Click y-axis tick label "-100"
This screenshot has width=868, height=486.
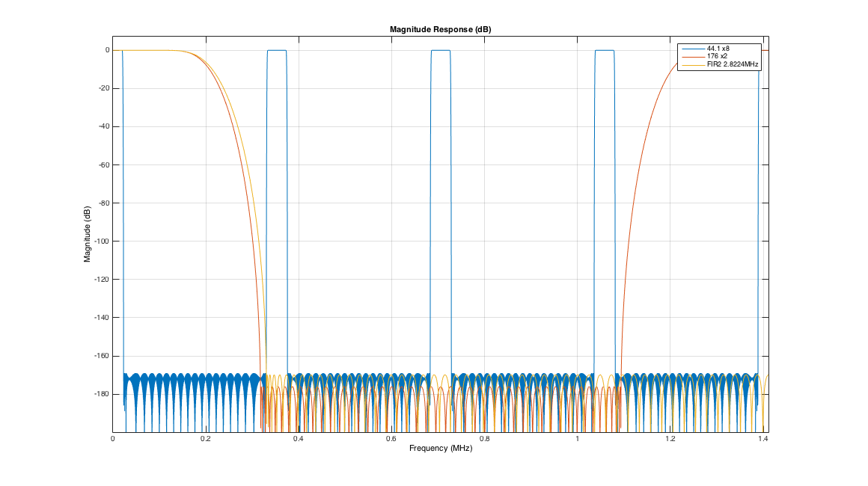pos(102,241)
